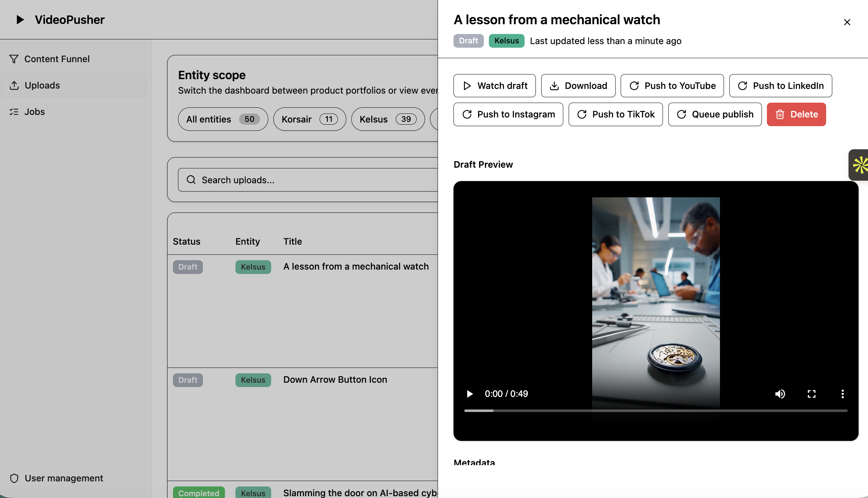Click the Search uploads input field

tap(289, 180)
